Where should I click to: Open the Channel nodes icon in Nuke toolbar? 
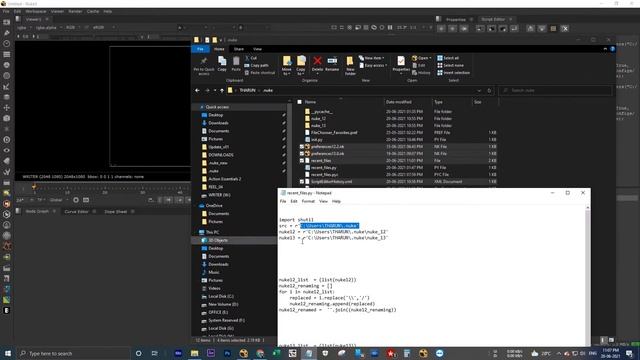point(7,54)
